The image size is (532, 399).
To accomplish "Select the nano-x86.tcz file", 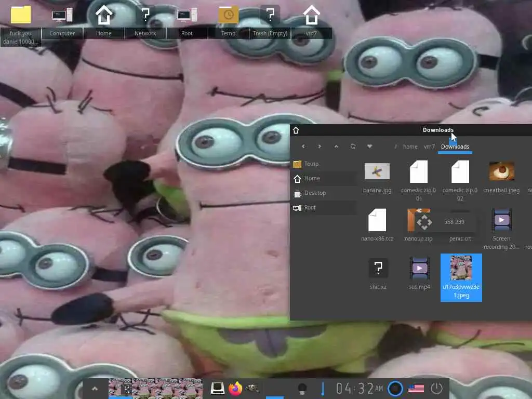I will 377,225.
